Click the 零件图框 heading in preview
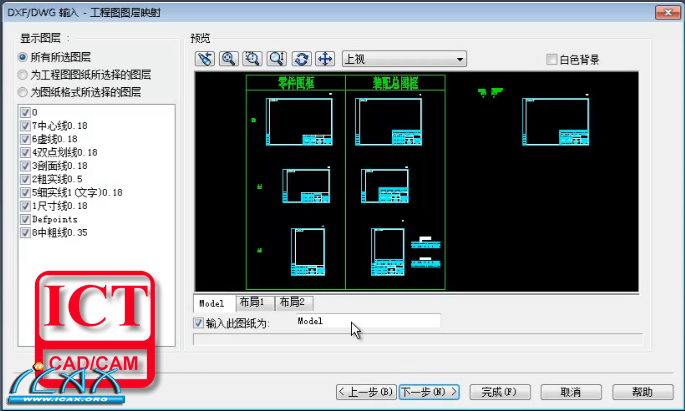 (296, 83)
